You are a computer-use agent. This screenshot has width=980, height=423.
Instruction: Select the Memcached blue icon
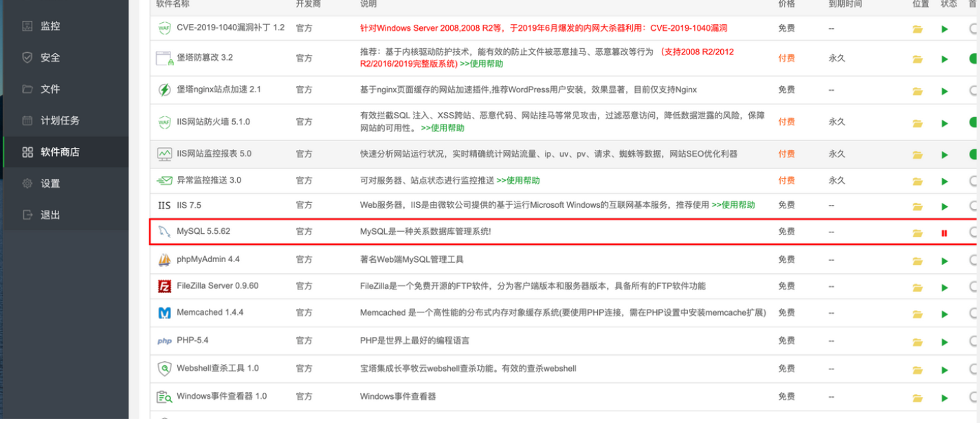pos(164,312)
